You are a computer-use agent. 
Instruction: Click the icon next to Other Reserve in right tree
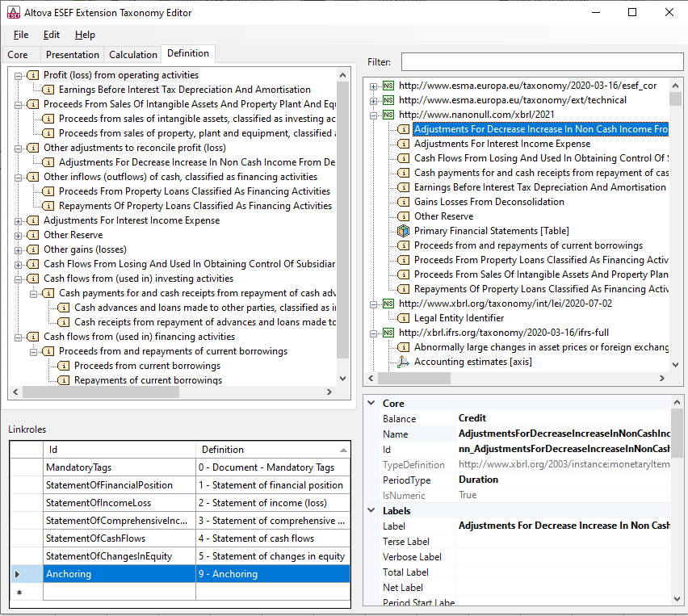[x=404, y=216]
